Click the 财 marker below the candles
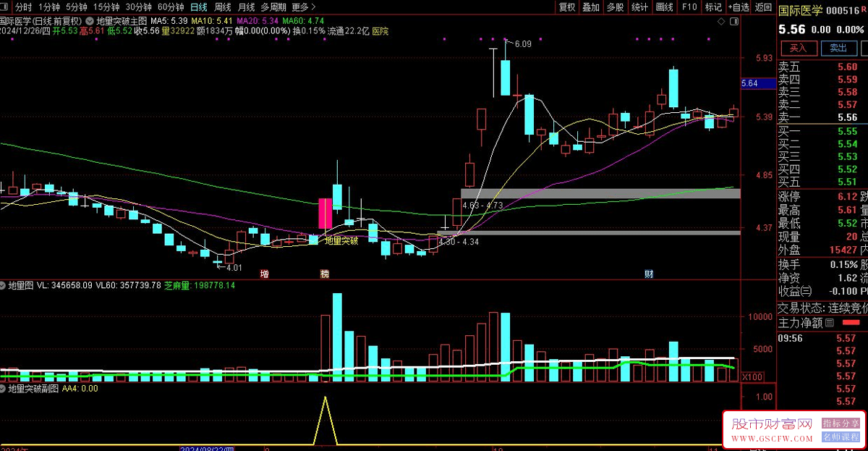 coord(649,274)
